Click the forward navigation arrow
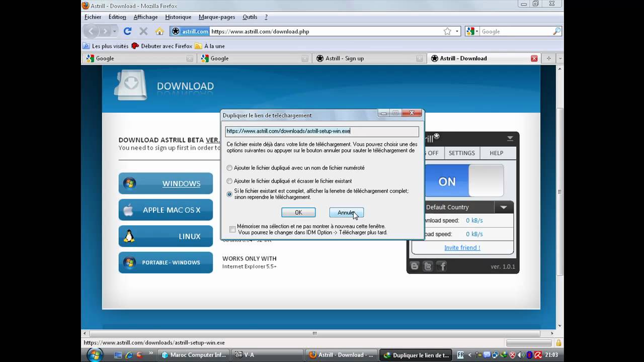Viewport: 644px width, 362px height. 105,31
